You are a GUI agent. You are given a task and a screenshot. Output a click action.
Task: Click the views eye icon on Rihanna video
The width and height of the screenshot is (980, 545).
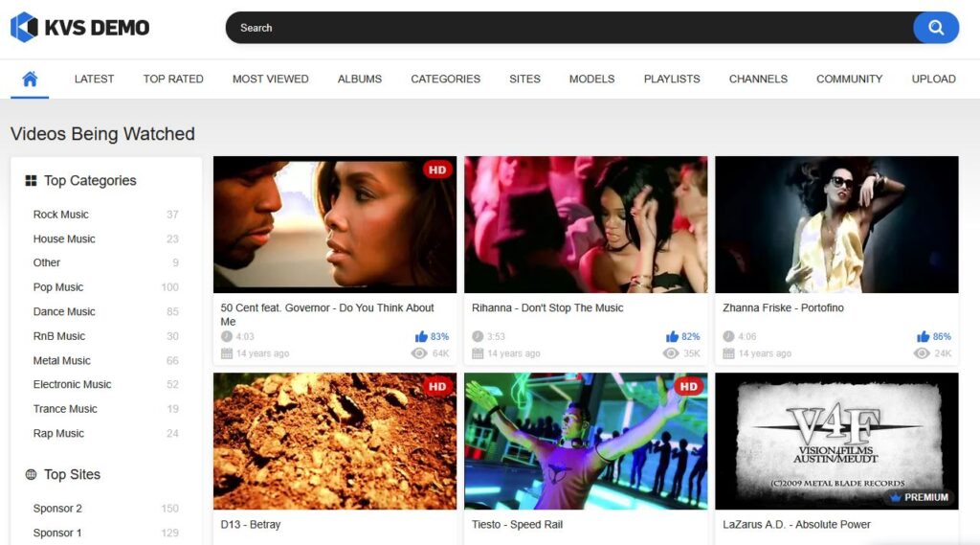pyautogui.click(x=671, y=353)
